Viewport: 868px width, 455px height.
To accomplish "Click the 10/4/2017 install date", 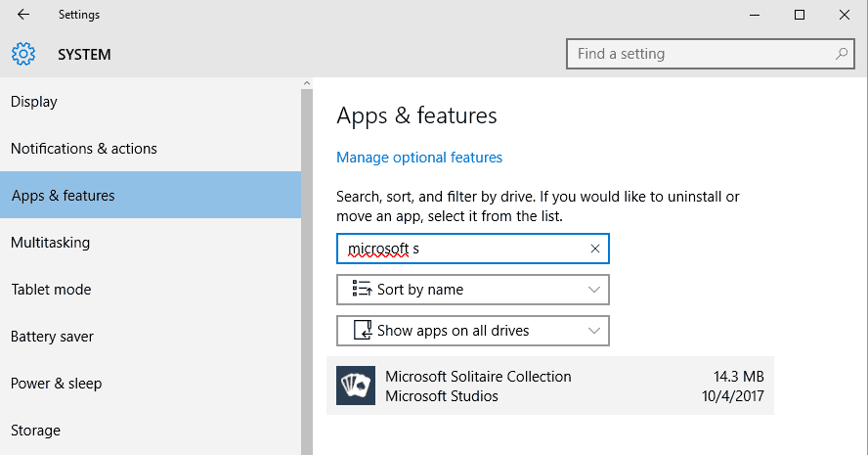I will [733, 395].
